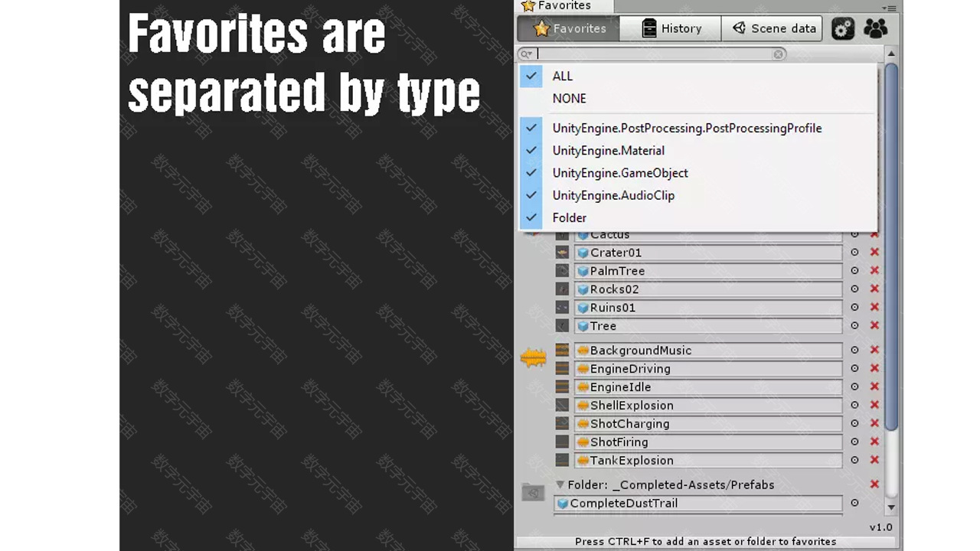Open the search filter magnifier dropdown

point(526,54)
